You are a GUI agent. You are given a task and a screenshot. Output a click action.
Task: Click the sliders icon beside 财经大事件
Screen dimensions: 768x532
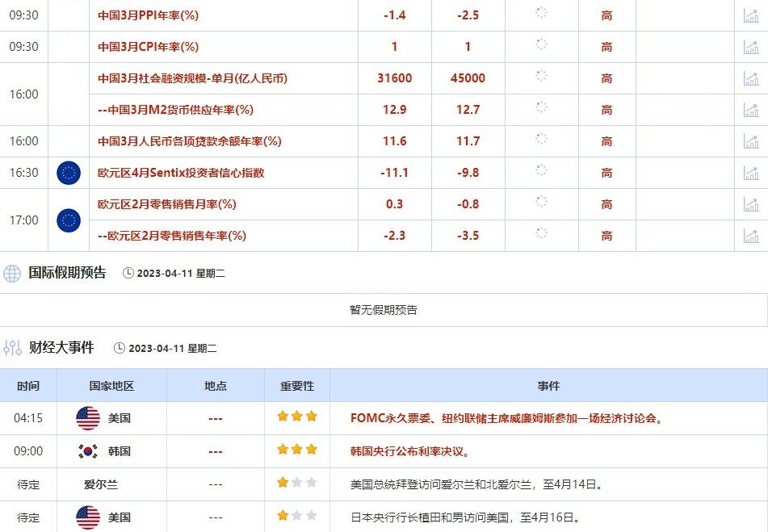(x=12, y=347)
